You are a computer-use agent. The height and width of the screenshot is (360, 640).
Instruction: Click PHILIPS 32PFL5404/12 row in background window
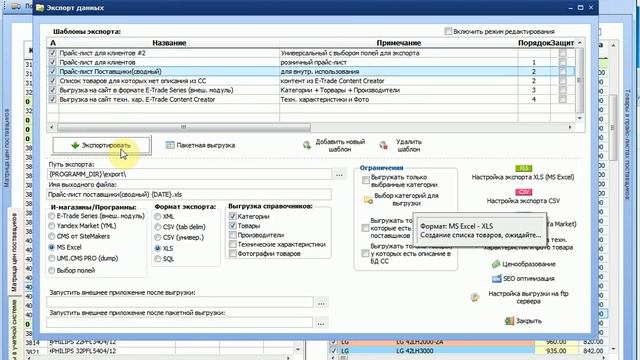[163, 351]
